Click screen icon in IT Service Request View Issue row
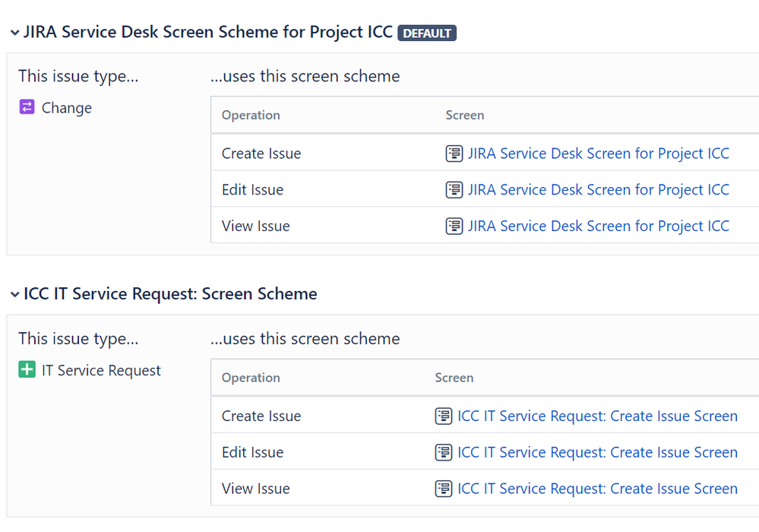This screenshot has height=532, width=759. point(444,489)
